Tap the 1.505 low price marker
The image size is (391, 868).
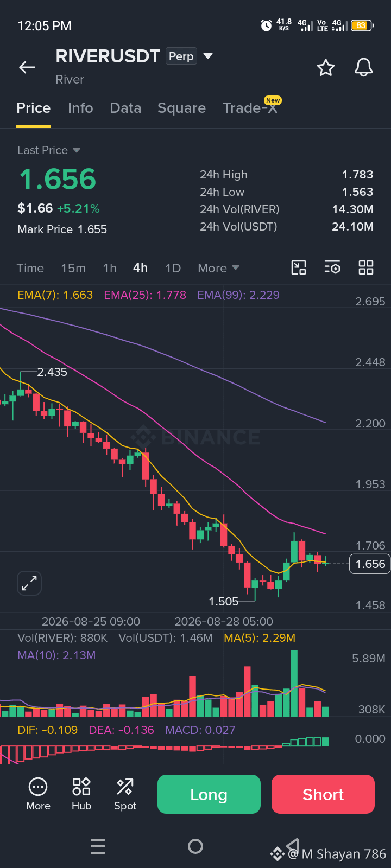tap(224, 601)
